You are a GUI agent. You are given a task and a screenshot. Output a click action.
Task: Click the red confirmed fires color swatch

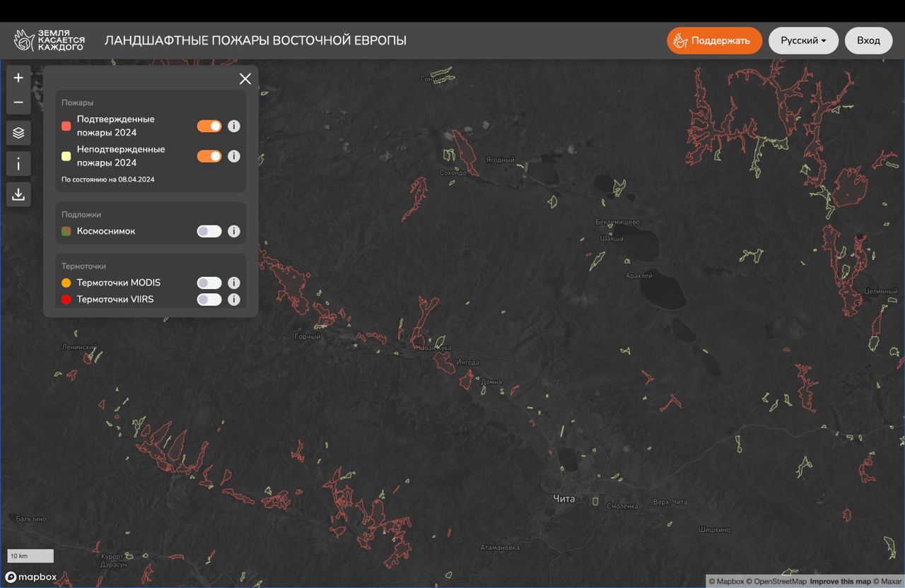click(66, 126)
